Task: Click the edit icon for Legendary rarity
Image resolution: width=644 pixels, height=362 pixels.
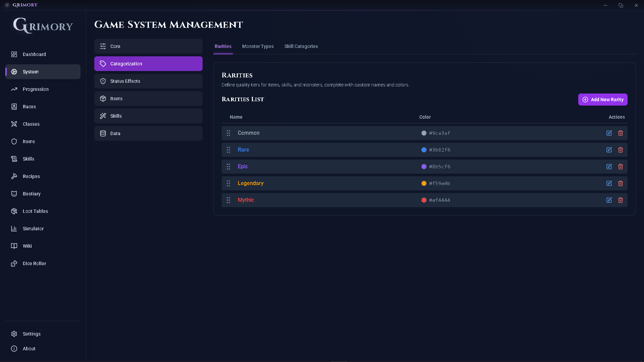Action: click(609, 183)
